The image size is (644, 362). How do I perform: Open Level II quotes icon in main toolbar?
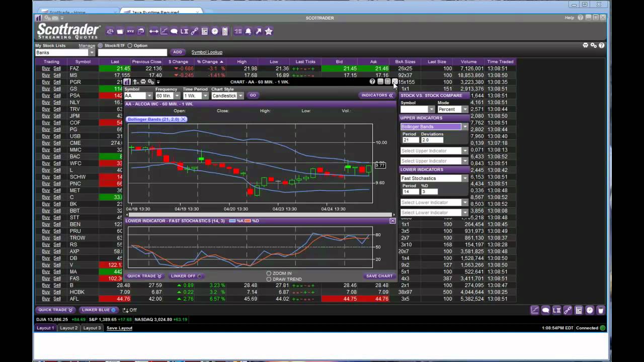184,31
